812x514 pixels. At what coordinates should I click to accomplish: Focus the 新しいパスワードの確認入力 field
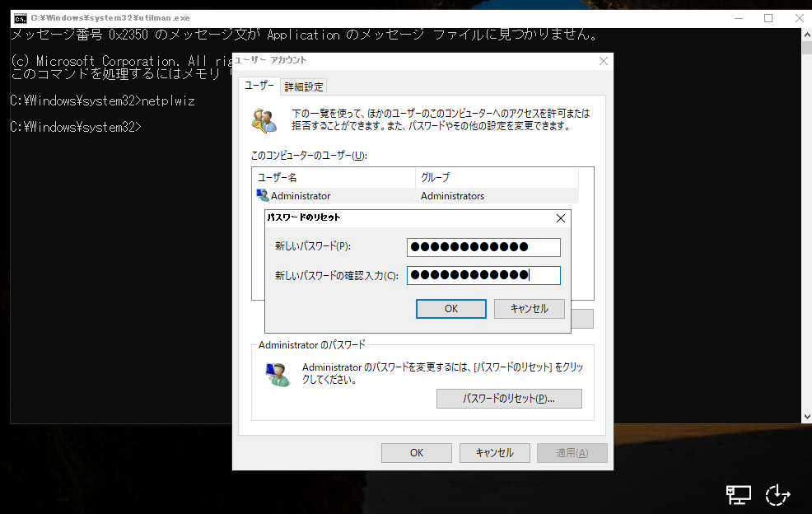pyautogui.click(x=483, y=275)
